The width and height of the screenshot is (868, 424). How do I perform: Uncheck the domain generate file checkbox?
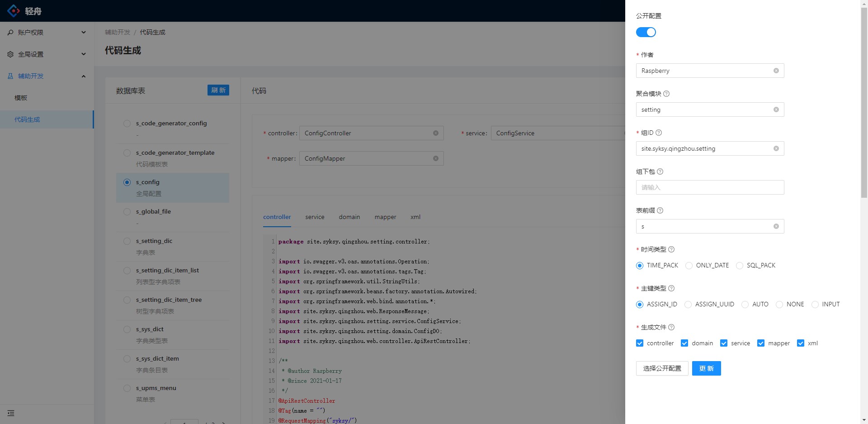pos(684,343)
